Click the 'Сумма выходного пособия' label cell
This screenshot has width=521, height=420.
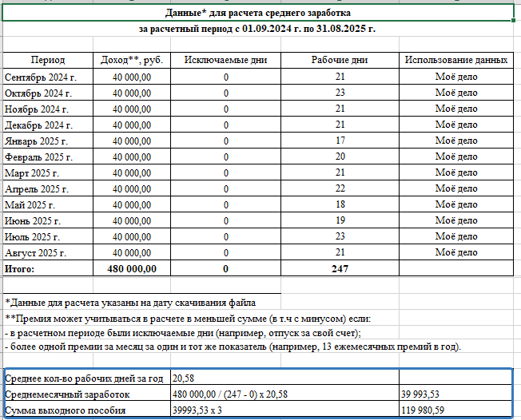click(x=87, y=410)
